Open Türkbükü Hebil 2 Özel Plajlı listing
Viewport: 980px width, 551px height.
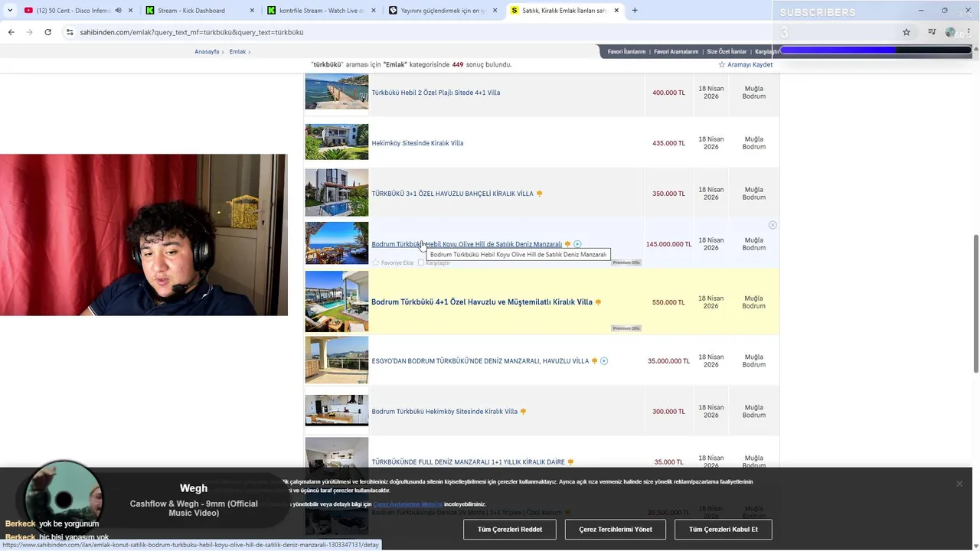tap(436, 93)
